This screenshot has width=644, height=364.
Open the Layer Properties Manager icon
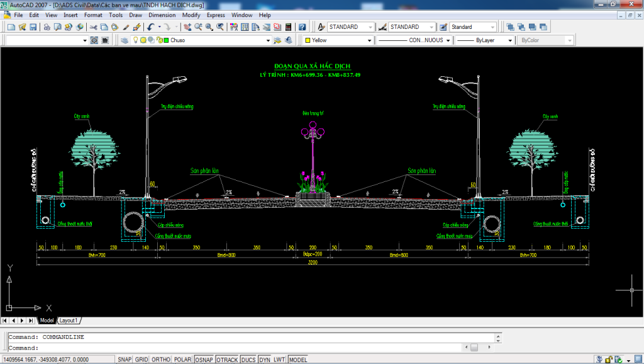pyautogui.click(x=125, y=40)
